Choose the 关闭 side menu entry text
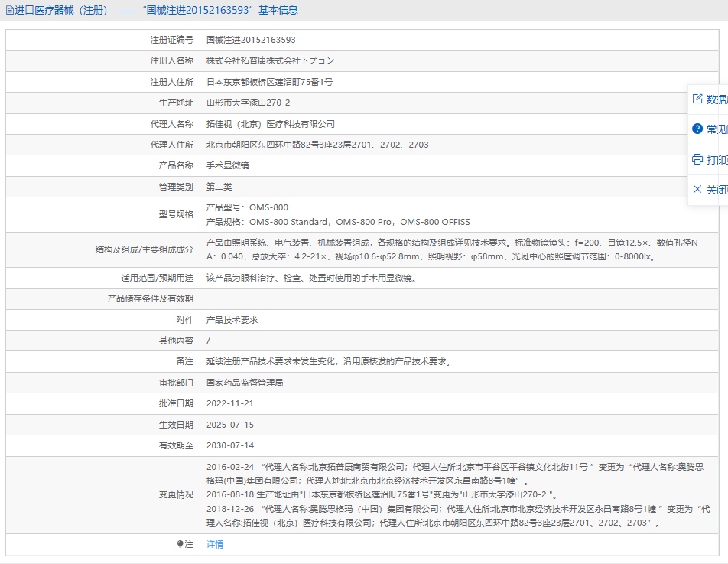The width and height of the screenshot is (728, 564). click(x=717, y=190)
